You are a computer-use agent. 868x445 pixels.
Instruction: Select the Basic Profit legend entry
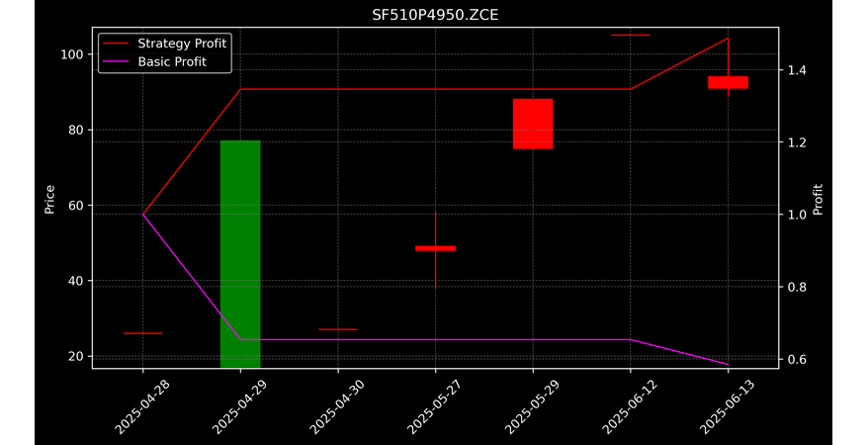pyautogui.click(x=154, y=61)
